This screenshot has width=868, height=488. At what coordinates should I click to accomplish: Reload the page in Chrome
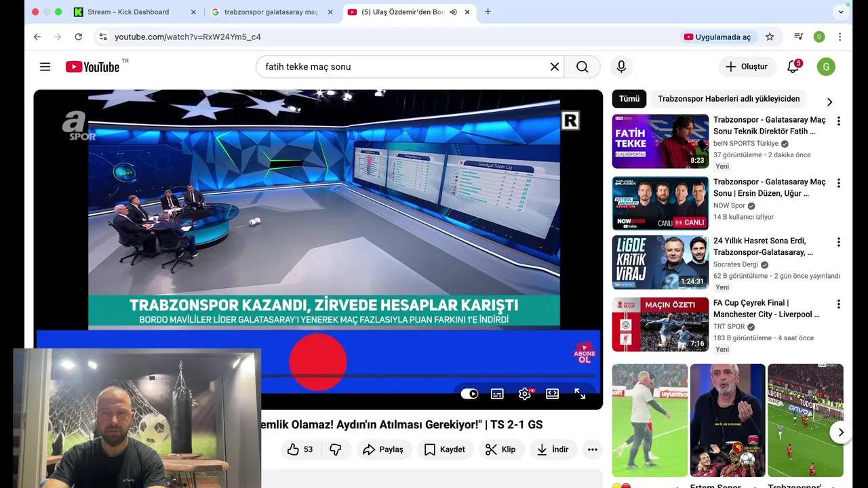[x=78, y=37]
